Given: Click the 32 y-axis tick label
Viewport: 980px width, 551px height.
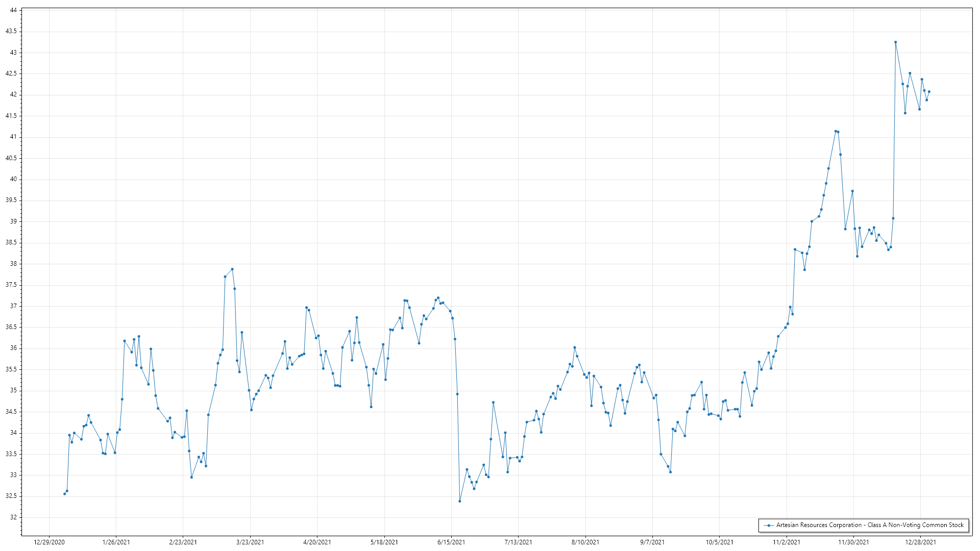Looking at the screenshot, I should point(13,517).
